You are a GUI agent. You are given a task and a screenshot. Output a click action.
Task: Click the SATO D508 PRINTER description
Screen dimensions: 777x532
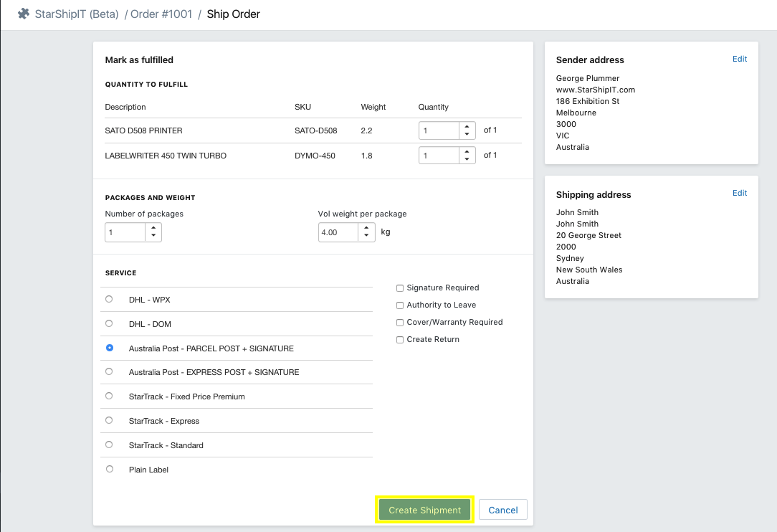(143, 130)
